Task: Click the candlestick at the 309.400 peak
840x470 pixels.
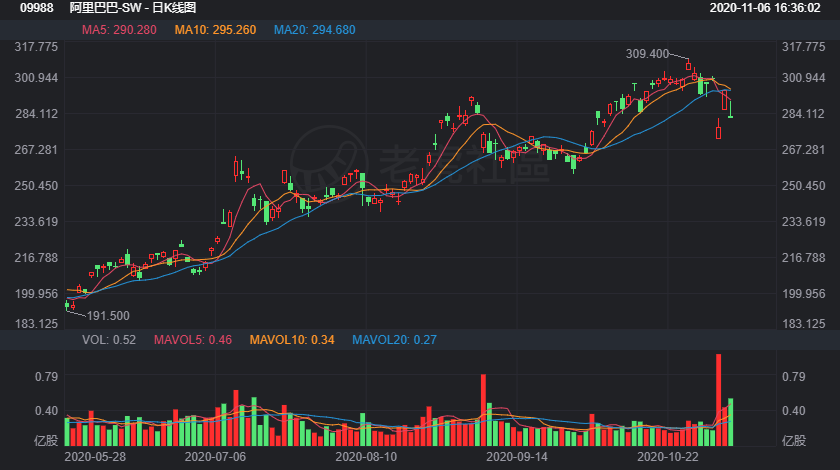Action: [688, 65]
